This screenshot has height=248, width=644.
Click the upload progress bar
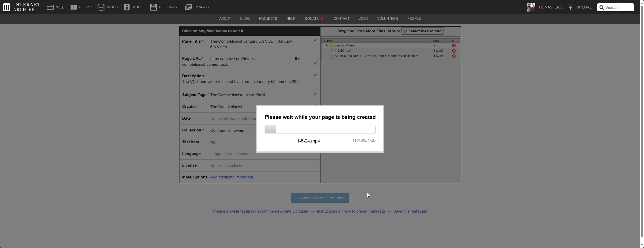320,129
